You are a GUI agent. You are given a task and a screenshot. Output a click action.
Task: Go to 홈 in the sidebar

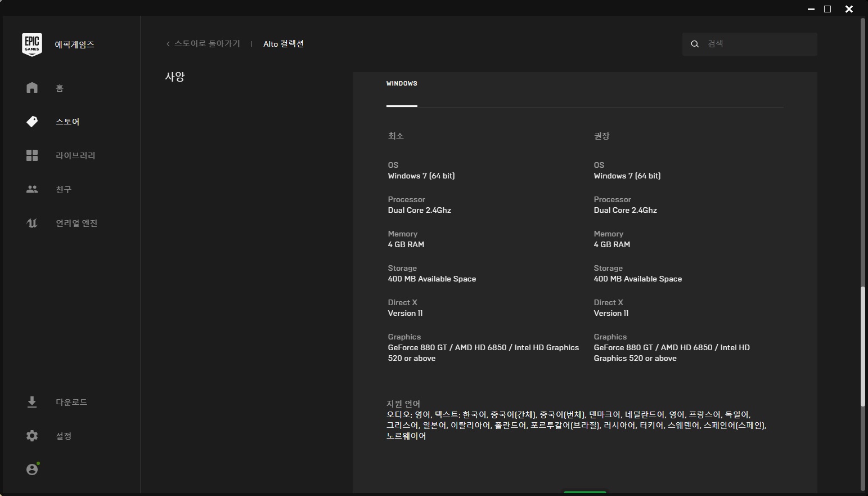[x=60, y=88]
